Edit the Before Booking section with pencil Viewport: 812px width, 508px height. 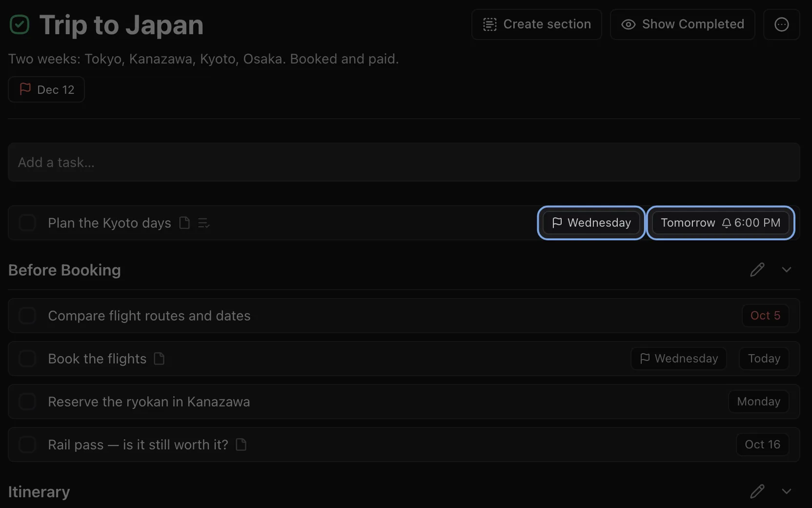757,270
